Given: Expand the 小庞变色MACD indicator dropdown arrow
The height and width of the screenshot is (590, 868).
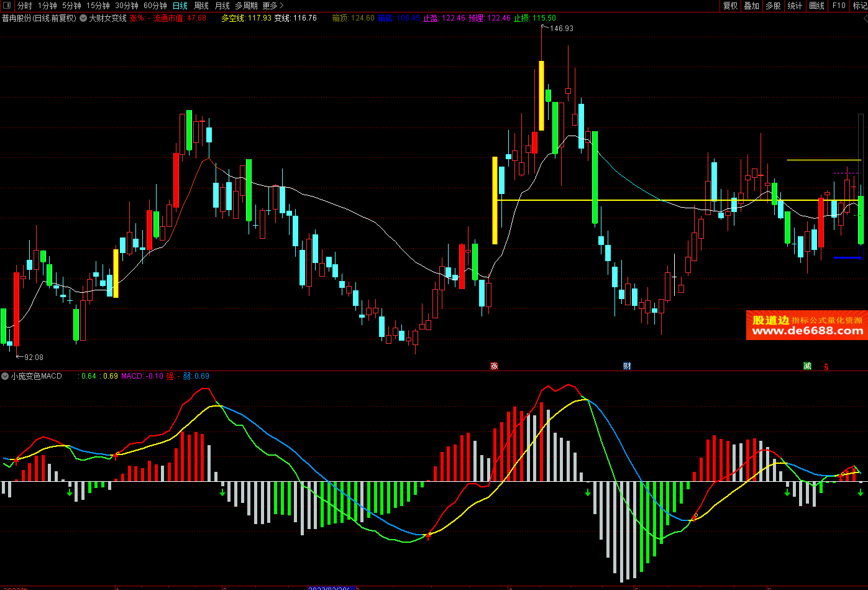Looking at the screenshot, I should [x=5, y=376].
